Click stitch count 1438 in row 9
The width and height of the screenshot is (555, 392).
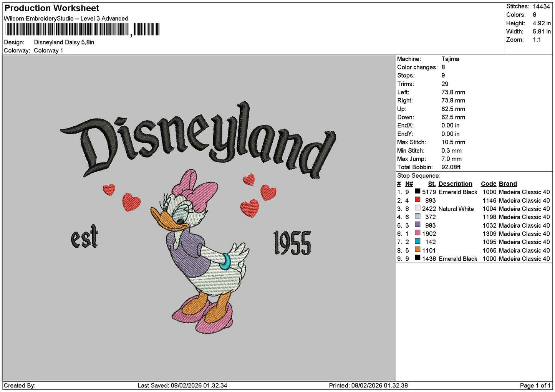pyautogui.click(x=429, y=259)
